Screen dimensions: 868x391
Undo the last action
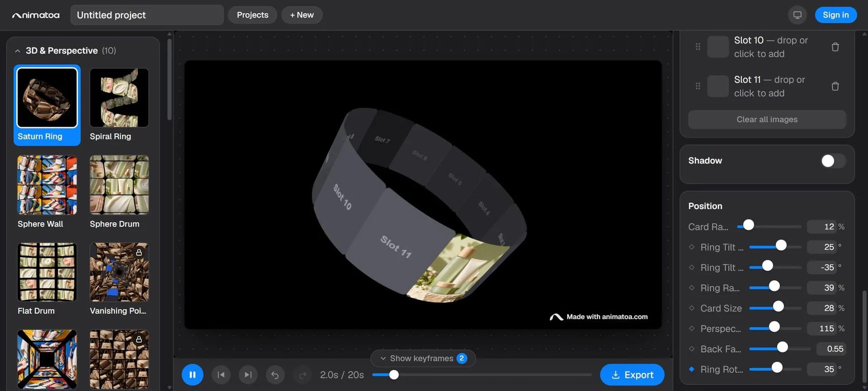(275, 375)
